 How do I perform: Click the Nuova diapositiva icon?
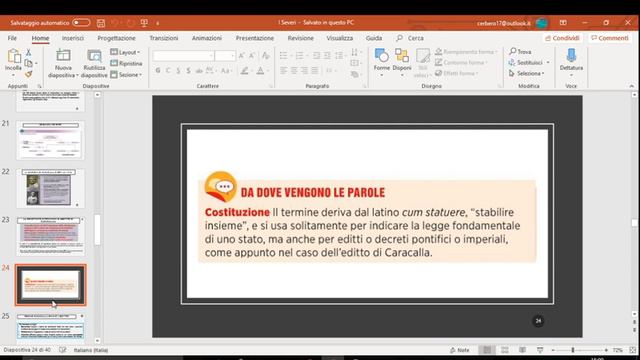63,56
